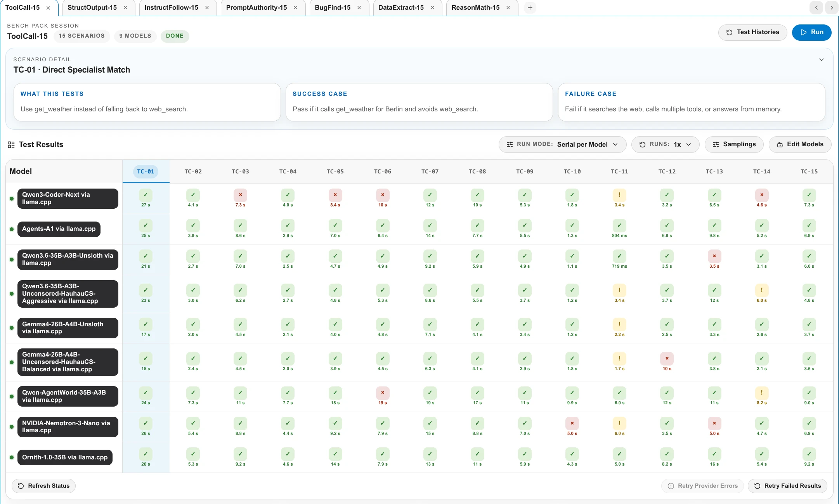Click the Test Results list icon
Screen dimensions: 839x504
11,145
